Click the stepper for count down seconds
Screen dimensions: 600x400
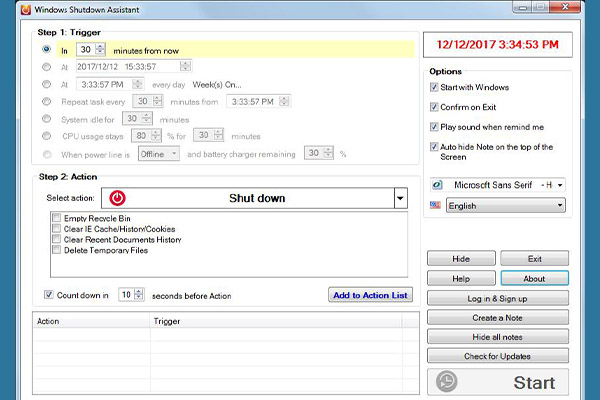pos(139,294)
